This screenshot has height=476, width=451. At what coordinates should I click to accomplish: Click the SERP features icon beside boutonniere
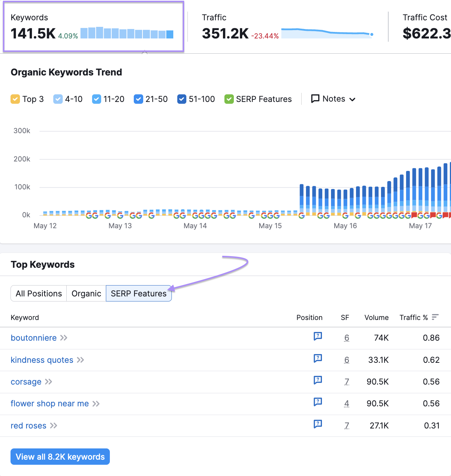318,337
